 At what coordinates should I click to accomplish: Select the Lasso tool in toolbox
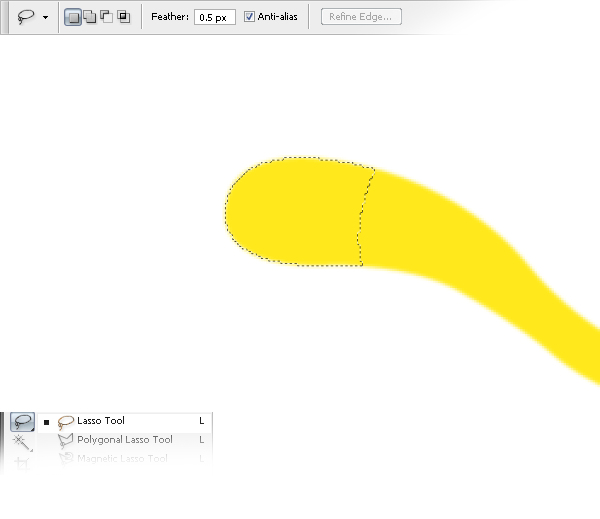(x=22, y=421)
